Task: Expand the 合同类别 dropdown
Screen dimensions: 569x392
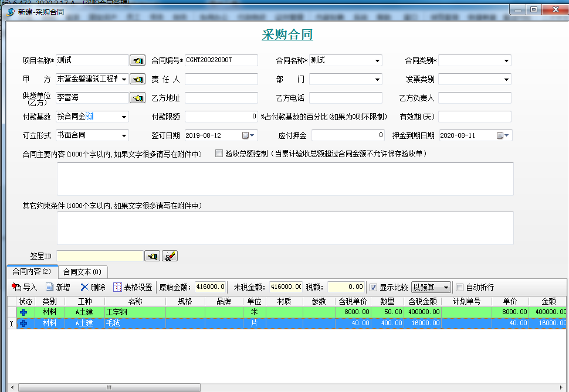Action: click(x=506, y=60)
